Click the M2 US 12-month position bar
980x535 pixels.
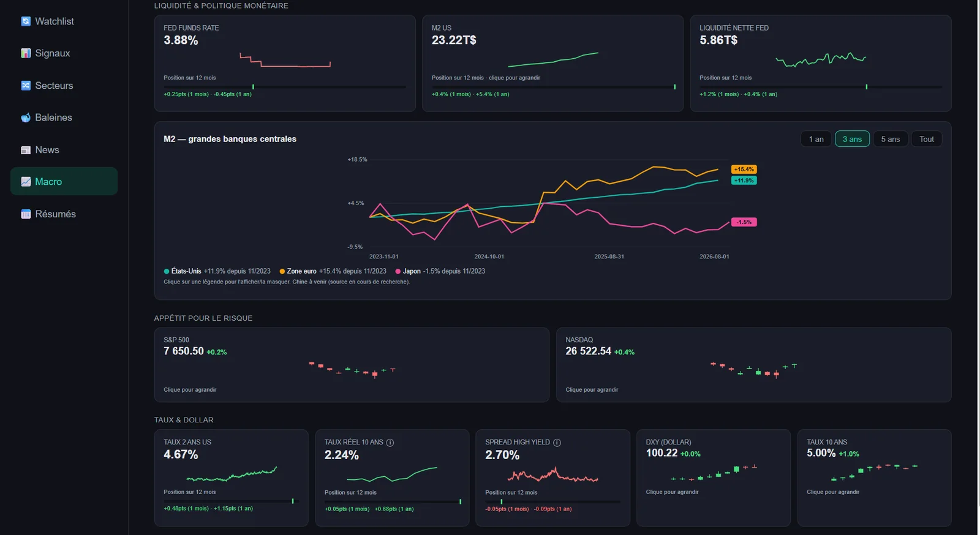click(x=553, y=87)
